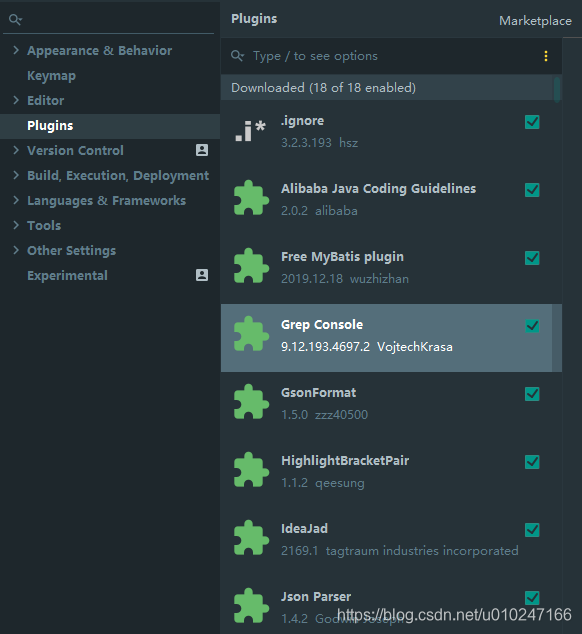This screenshot has width=582, height=634.
Task: Select the GsonFormat plugin name
Action: coord(319,393)
